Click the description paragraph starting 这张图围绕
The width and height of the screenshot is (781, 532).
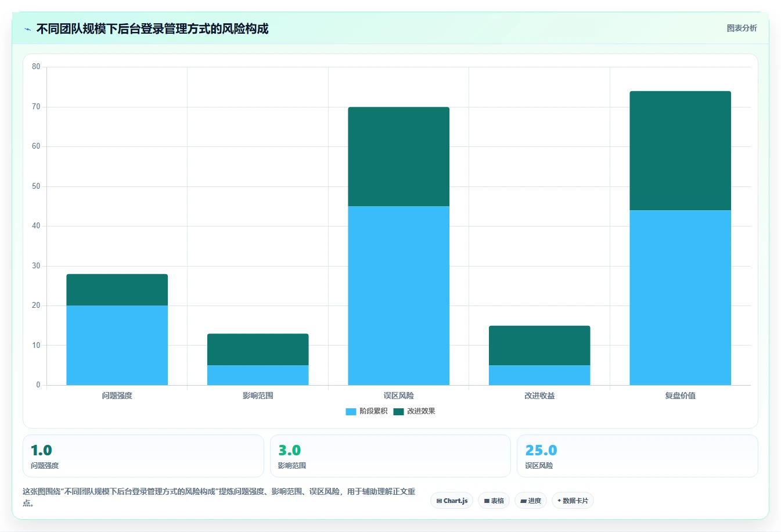click(x=219, y=497)
